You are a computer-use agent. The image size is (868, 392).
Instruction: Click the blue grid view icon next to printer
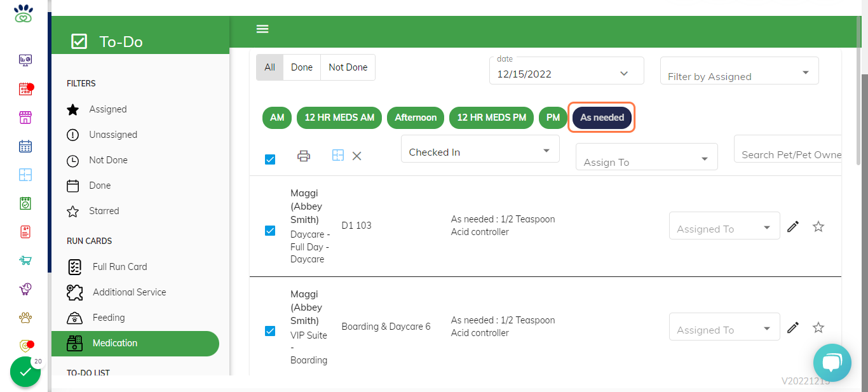coord(338,155)
